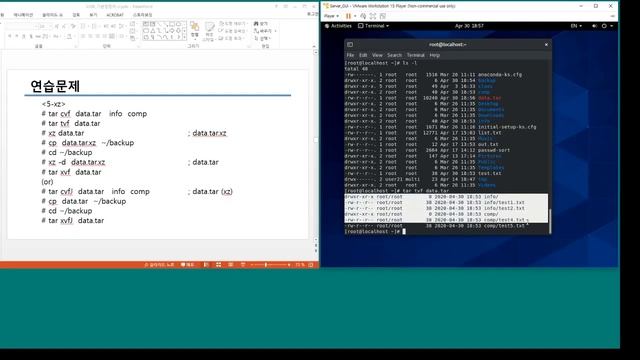Viewport: 640px width, 360px height.
Task: Open the Storyboarding tab in PowerPoint ribbon
Action: pyautogui.click(x=142, y=15)
